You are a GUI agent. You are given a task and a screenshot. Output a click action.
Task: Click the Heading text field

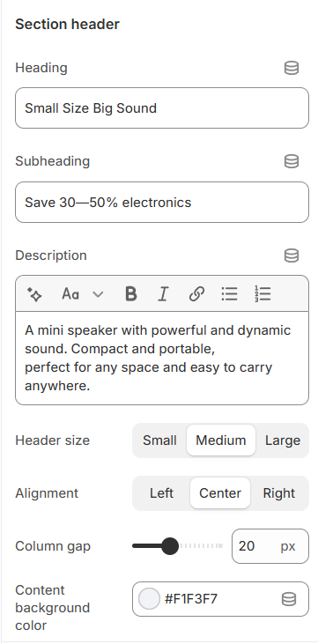coord(162,108)
